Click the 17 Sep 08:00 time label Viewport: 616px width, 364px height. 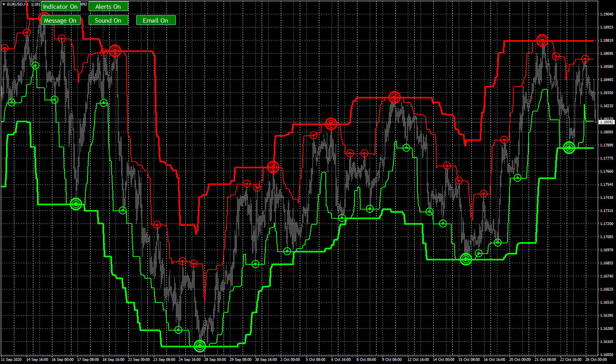pos(88,360)
